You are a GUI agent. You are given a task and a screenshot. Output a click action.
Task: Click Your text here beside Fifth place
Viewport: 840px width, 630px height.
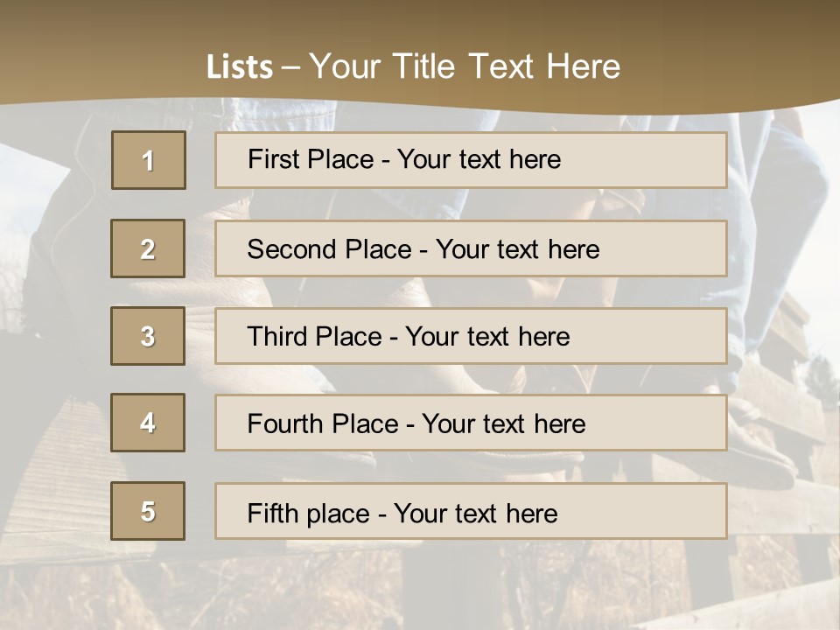coord(475,513)
